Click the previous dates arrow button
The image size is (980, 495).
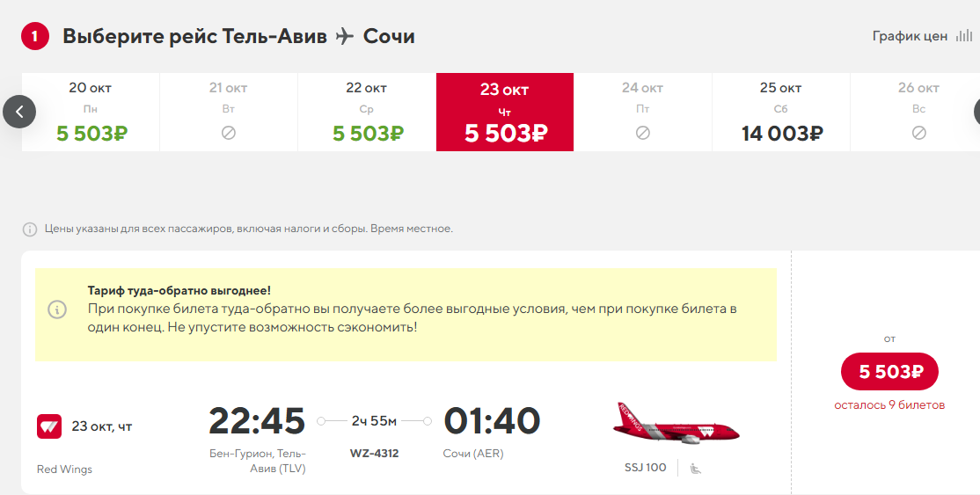click(19, 112)
